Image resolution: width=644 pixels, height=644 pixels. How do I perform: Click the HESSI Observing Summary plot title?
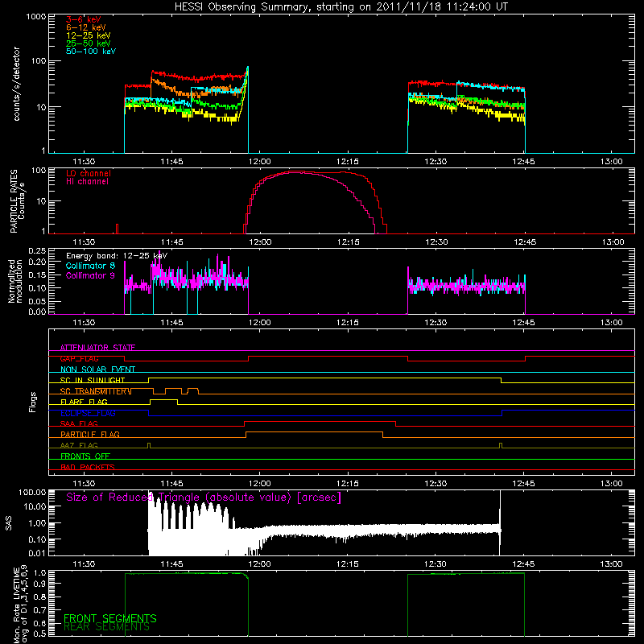click(341, 7)
